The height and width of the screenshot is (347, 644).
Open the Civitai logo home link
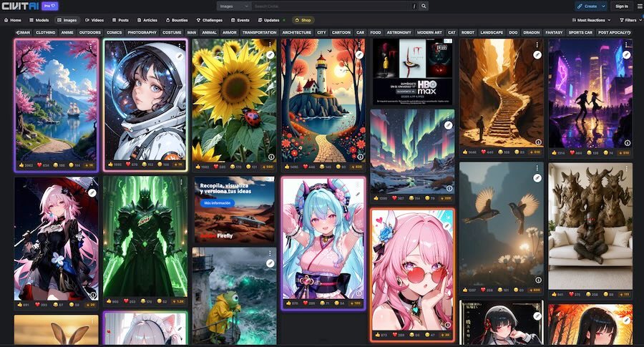[20, 6]
